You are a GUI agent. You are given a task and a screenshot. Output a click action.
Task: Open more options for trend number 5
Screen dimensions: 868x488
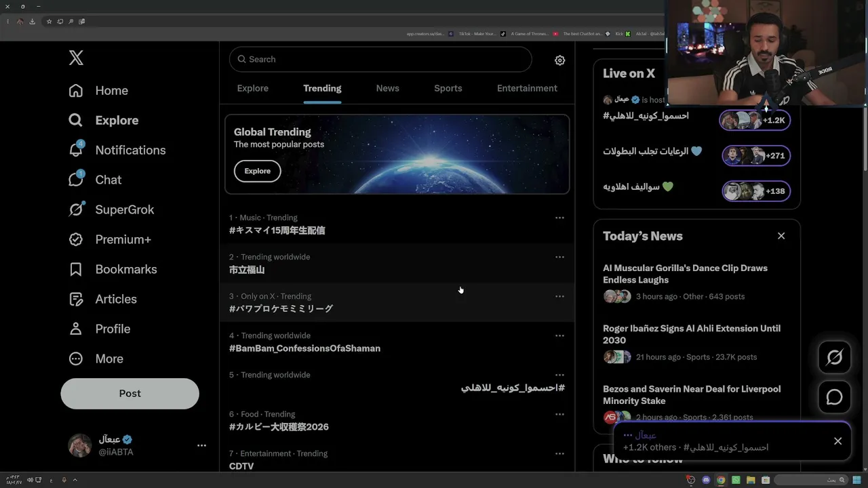click(559, 375)
